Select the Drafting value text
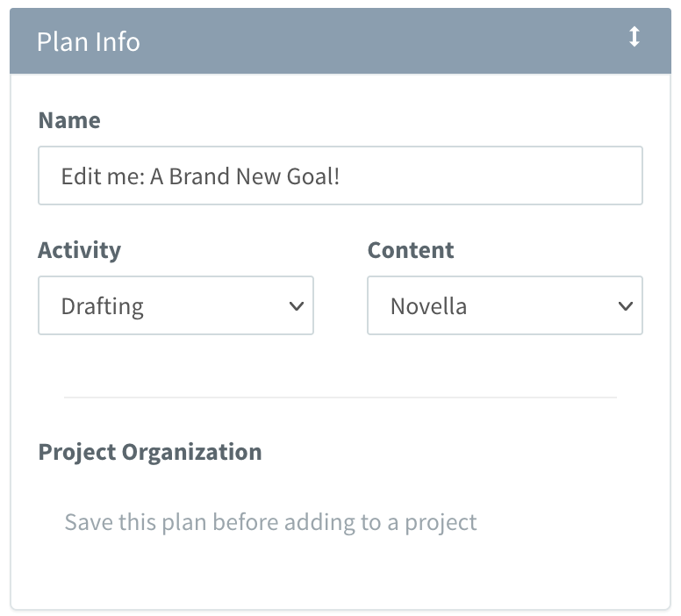 coord(102,307)
